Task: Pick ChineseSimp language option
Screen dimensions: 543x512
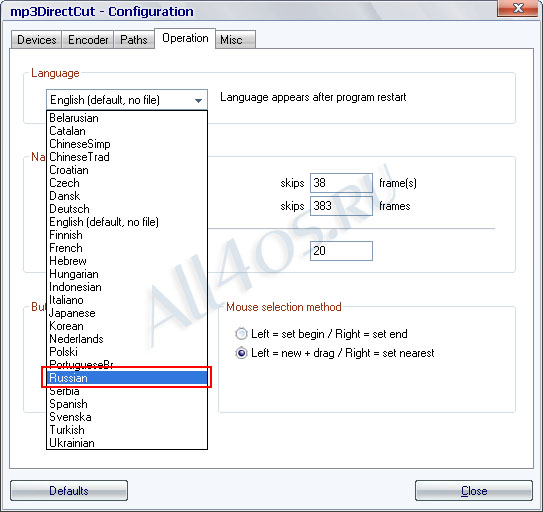Action: pos(127,144)
